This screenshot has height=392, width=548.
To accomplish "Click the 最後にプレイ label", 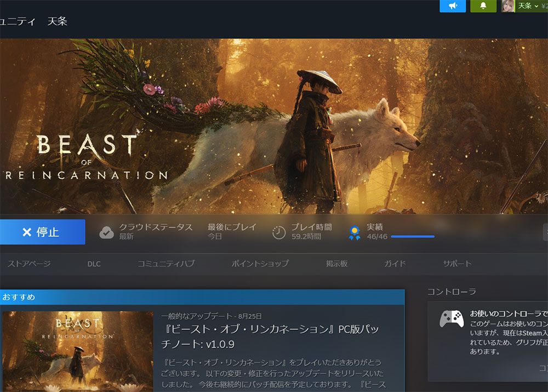I will click(x=232, y=228).
